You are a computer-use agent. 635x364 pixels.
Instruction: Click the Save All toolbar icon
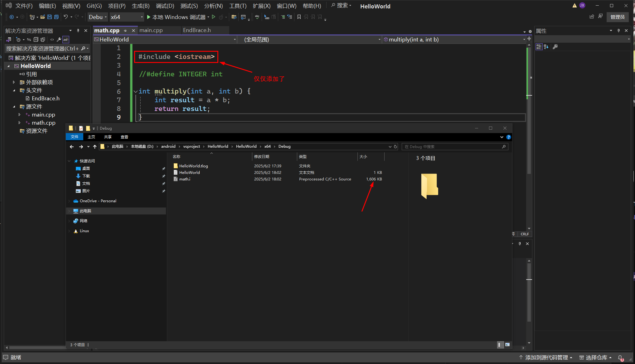click(56, 17)
